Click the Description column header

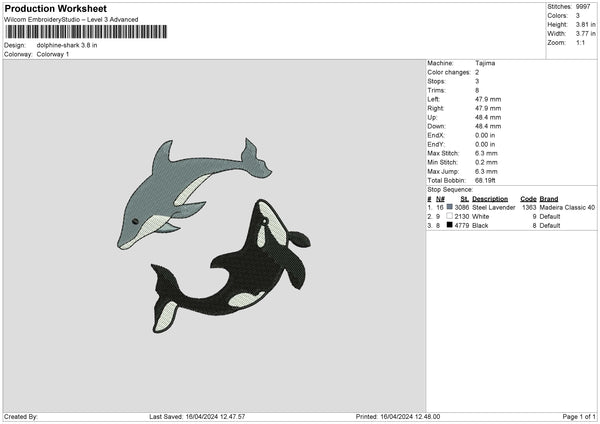point(490,198)
